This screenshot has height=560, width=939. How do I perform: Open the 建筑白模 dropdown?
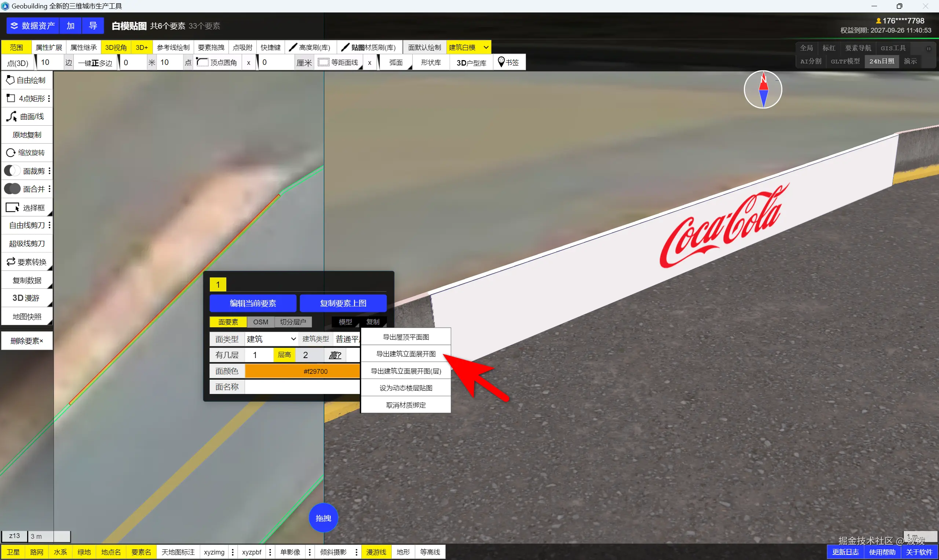[x=486, y=48]
